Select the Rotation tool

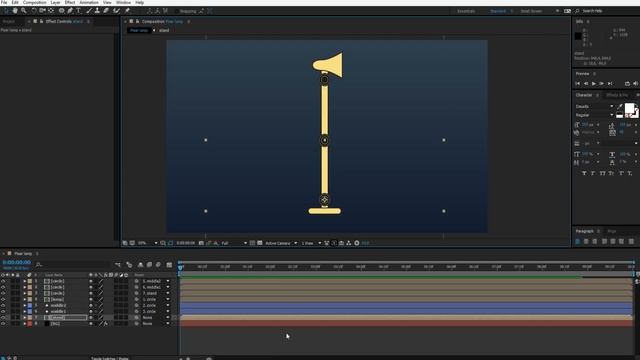click(34, 11)
